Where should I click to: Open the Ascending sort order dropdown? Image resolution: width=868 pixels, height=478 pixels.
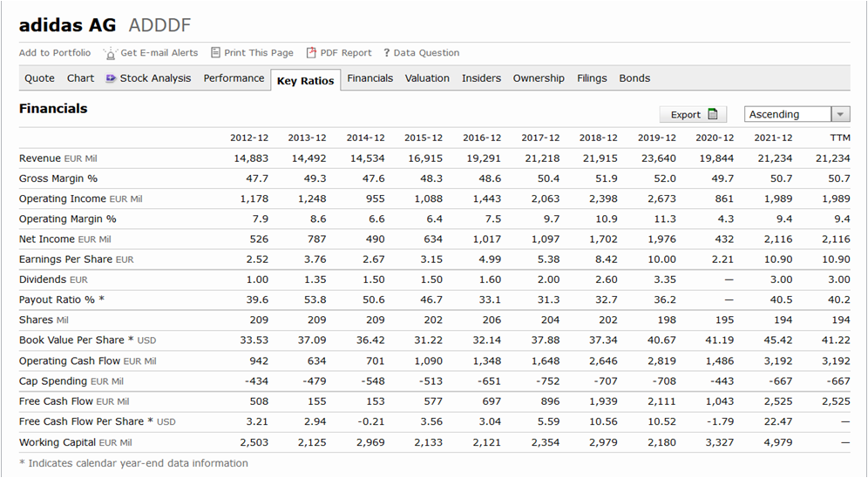coord(840,114)
